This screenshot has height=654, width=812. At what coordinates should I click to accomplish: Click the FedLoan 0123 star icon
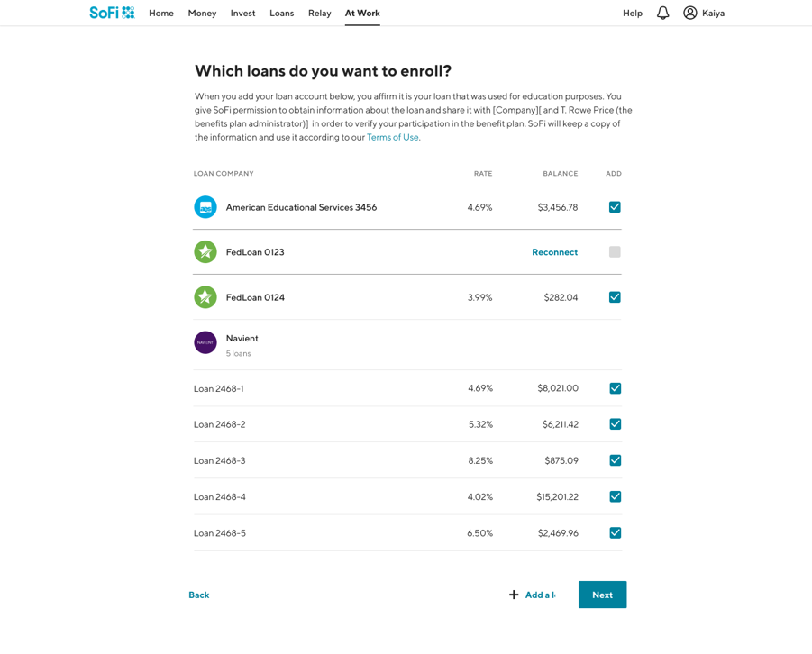point(205,252)
